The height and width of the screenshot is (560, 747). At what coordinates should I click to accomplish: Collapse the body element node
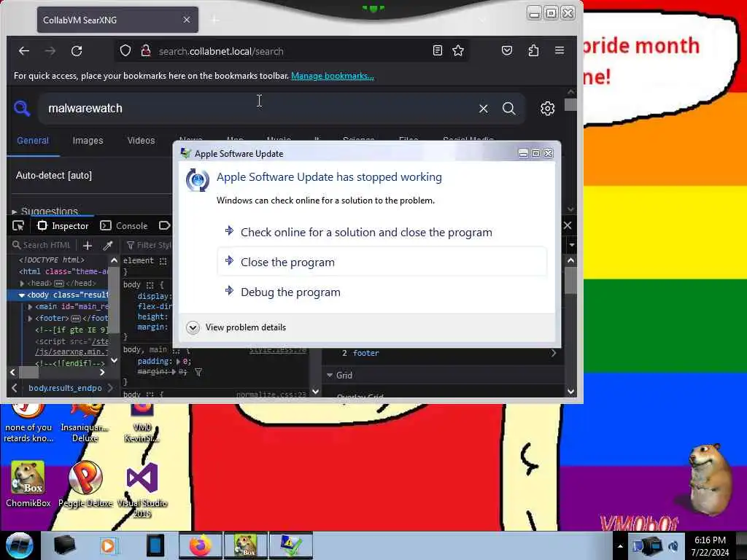(21, 295)
